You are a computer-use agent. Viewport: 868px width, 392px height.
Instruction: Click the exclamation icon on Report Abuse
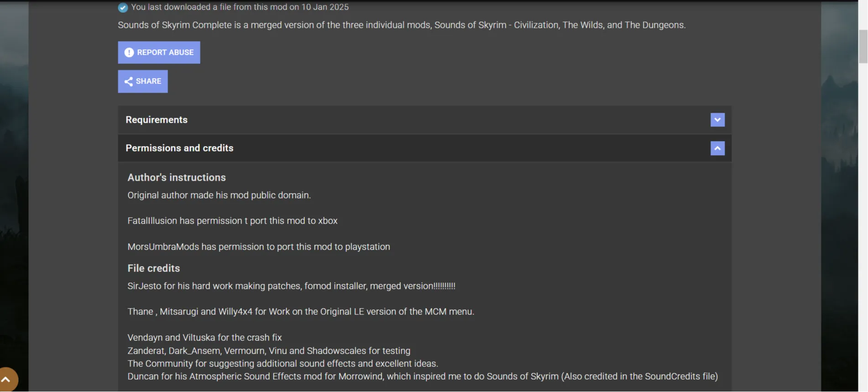(129, 52)
